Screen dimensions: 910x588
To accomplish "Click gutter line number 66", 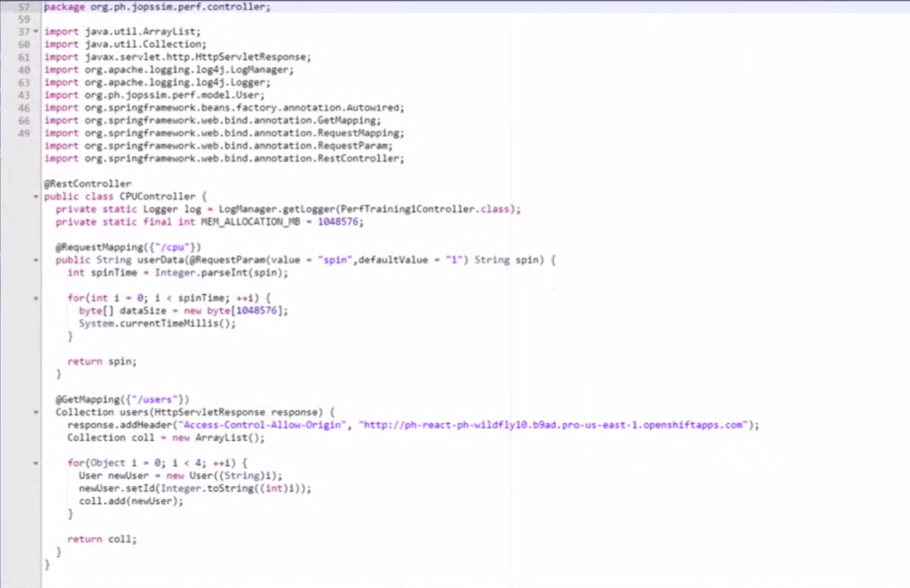I will click(24, 121).
